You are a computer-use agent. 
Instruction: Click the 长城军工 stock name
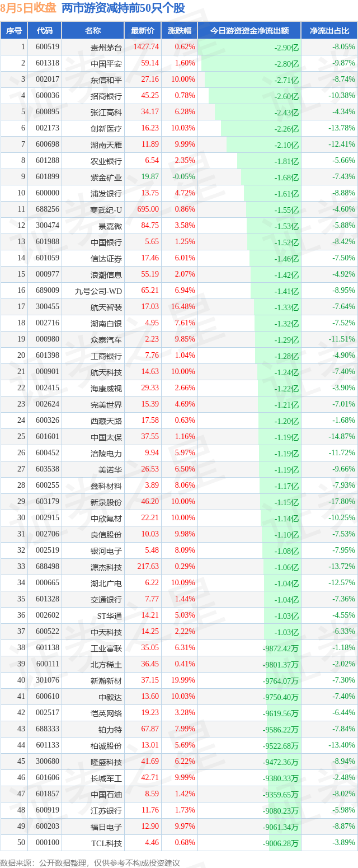pyautogui.click(x=106, y=778)
